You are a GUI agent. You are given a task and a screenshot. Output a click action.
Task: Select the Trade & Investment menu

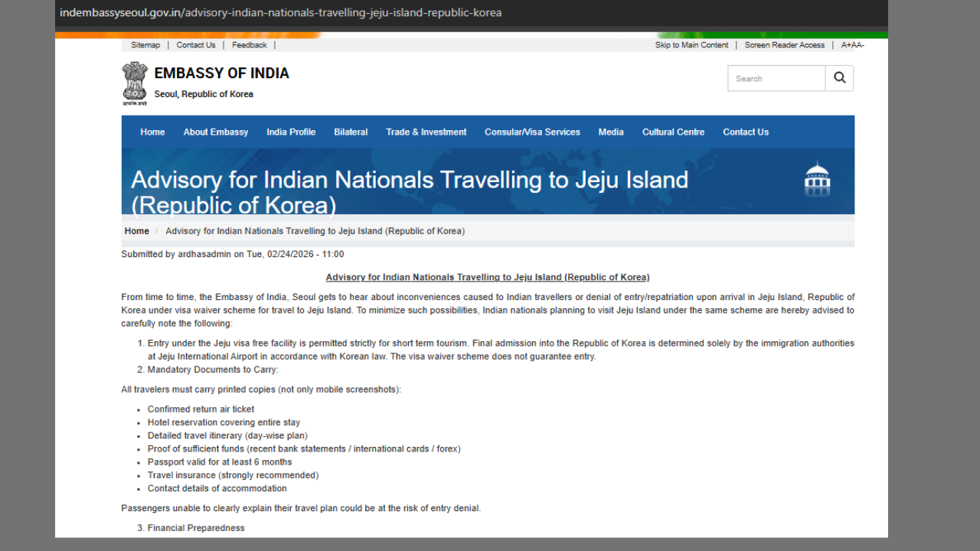click(x=426, y=132)
